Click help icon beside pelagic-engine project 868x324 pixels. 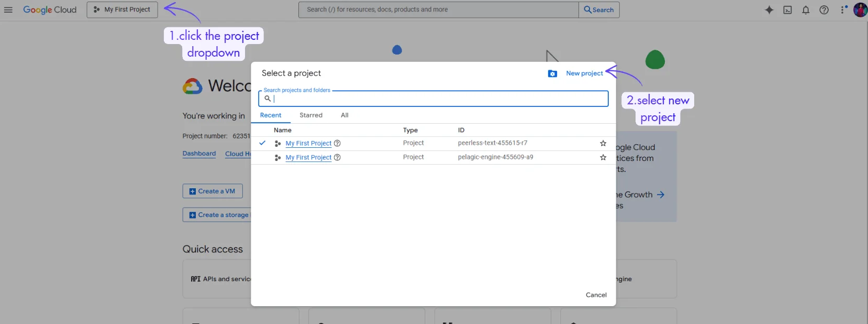(337, 157)
